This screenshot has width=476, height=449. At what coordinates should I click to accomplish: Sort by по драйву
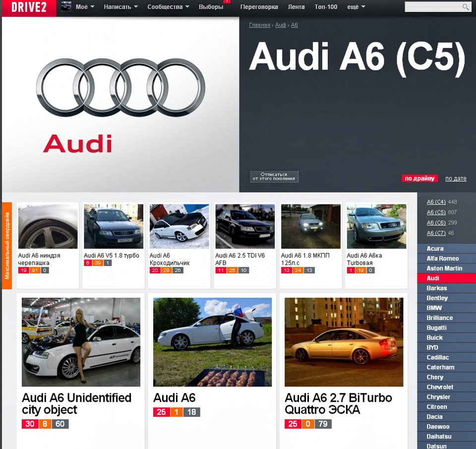click(419, 178)
